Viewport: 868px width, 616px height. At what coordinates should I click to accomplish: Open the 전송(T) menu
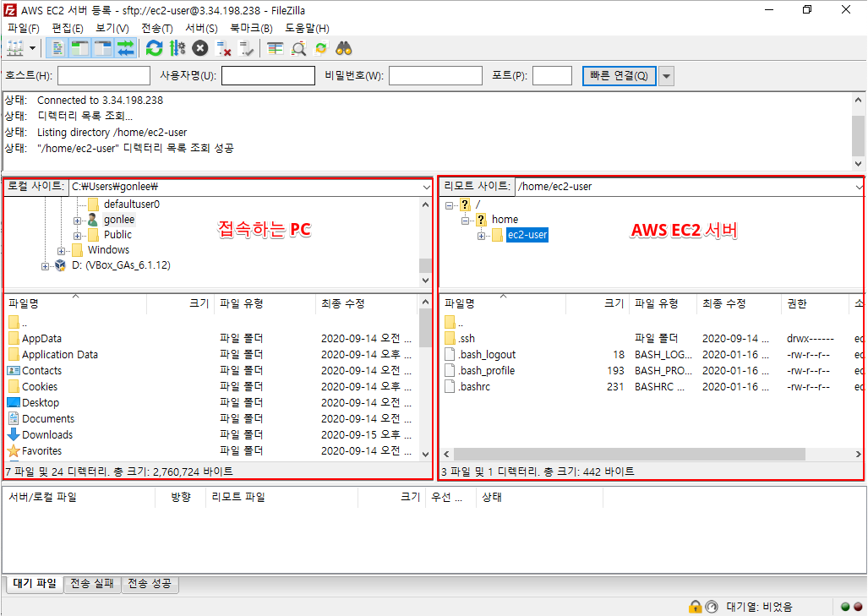point(157,28)
